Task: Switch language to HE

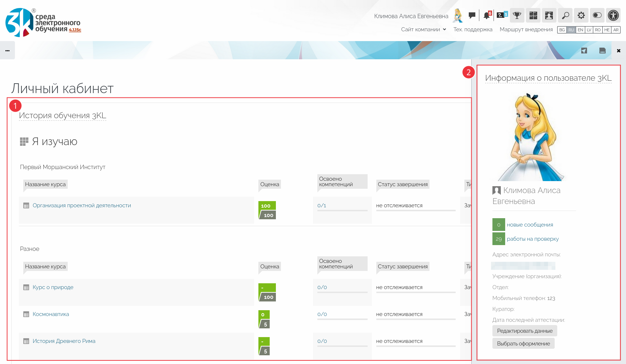Action: click(x=607, y=30)
